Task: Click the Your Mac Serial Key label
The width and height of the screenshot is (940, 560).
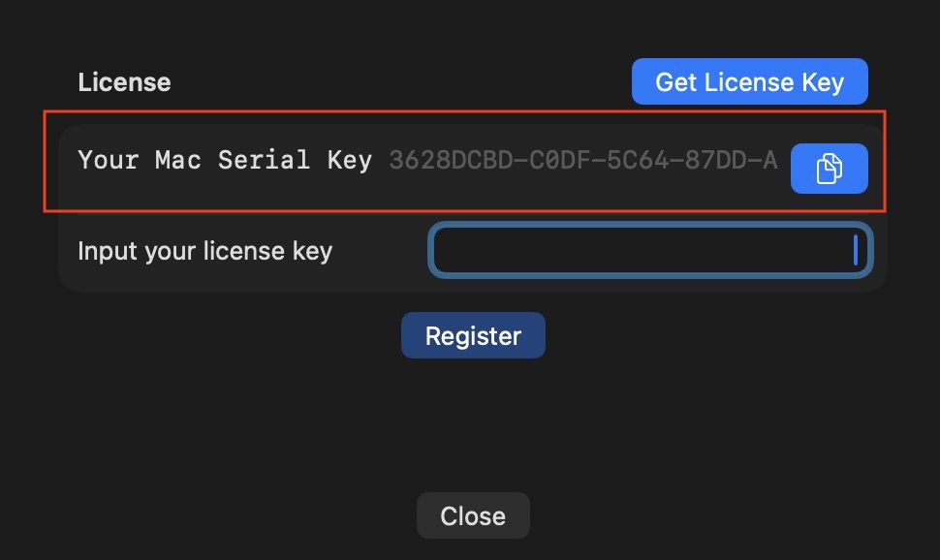Action: pyautogui.click(x=225, y=161)
